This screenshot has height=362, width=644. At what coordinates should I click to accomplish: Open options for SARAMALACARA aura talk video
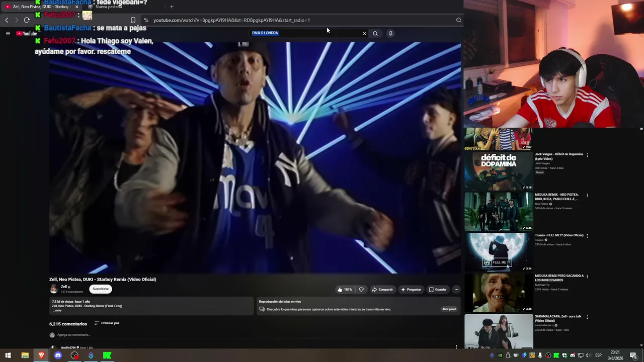coord(587,317)
